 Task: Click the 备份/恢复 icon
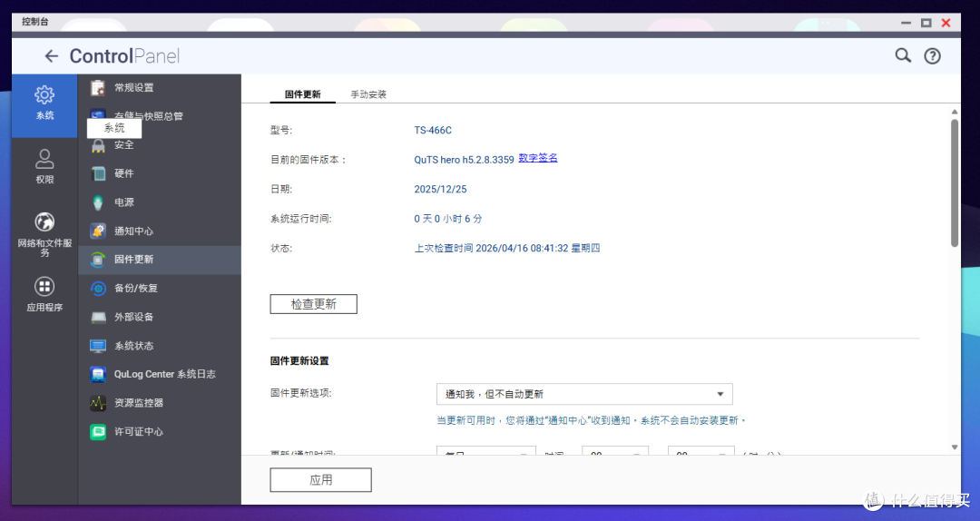point(98,289)
